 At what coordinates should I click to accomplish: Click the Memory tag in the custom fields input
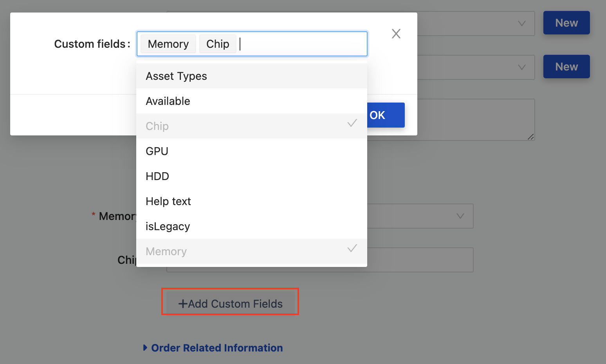click(168, 44)
